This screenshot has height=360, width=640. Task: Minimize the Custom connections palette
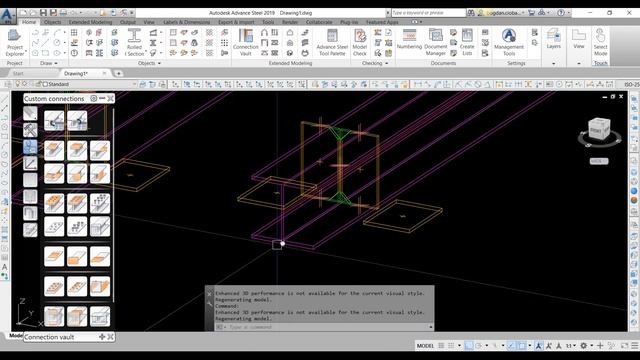point(102,98)
